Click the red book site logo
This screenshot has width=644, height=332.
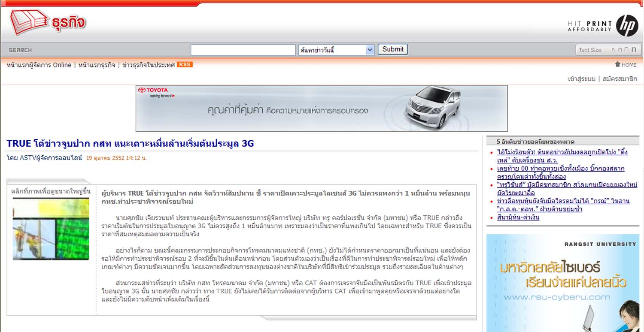click(x=29, y=22)
